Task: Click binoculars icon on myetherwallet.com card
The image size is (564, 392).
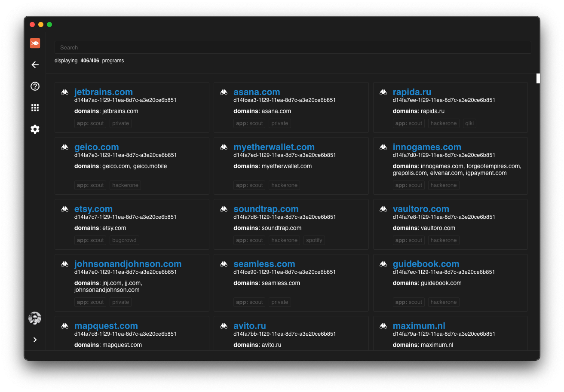Action: pos(224,147)
